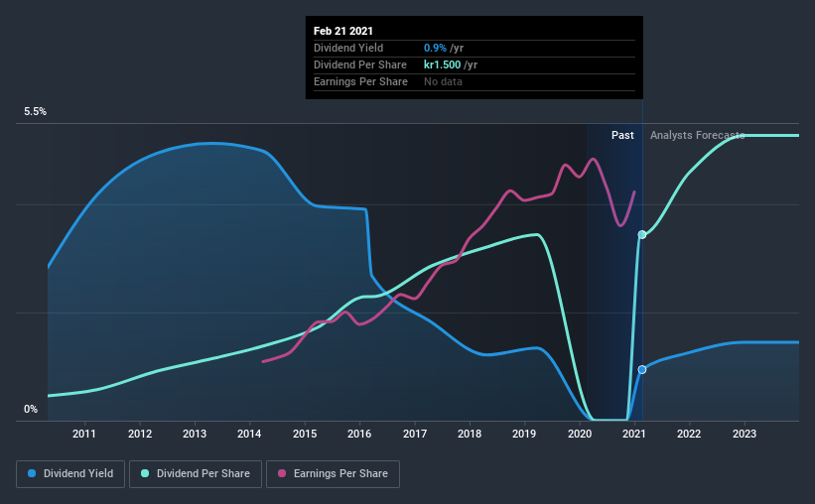Screen dimensions: 815x504
Task: Click the 2011 label on the x-axis
Action: [x=84, y=434]
